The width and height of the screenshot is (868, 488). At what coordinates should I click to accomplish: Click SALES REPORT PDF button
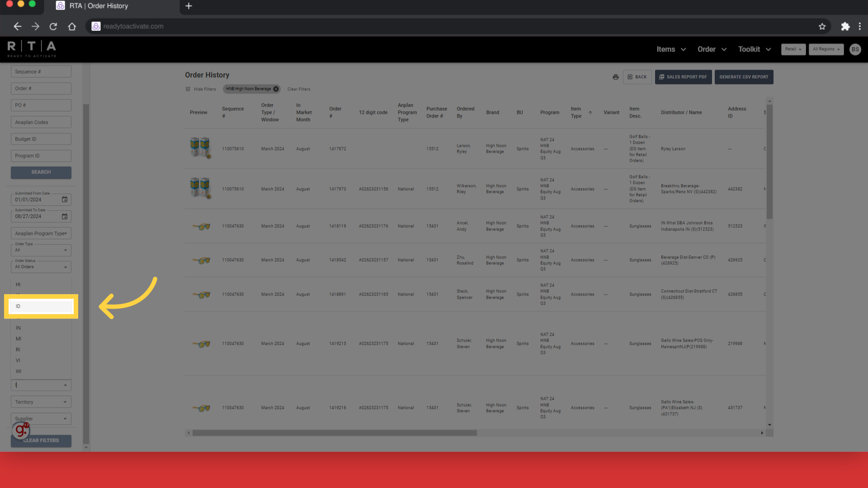click(x=683, y=77)
